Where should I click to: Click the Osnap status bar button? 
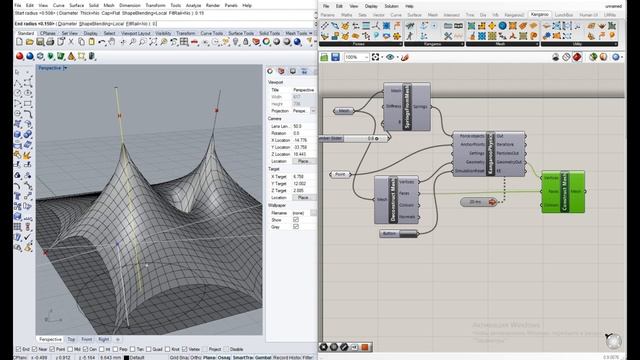click(x=224, y=358)
